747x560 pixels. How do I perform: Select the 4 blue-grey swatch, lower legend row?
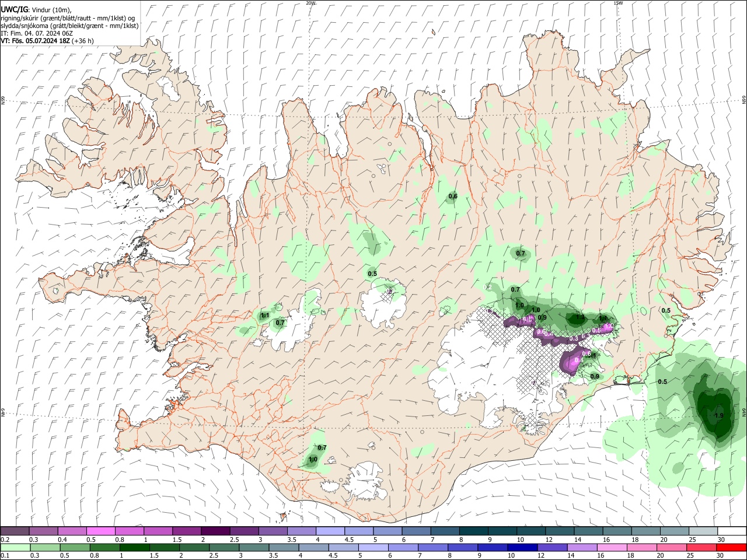pos(313,547)
